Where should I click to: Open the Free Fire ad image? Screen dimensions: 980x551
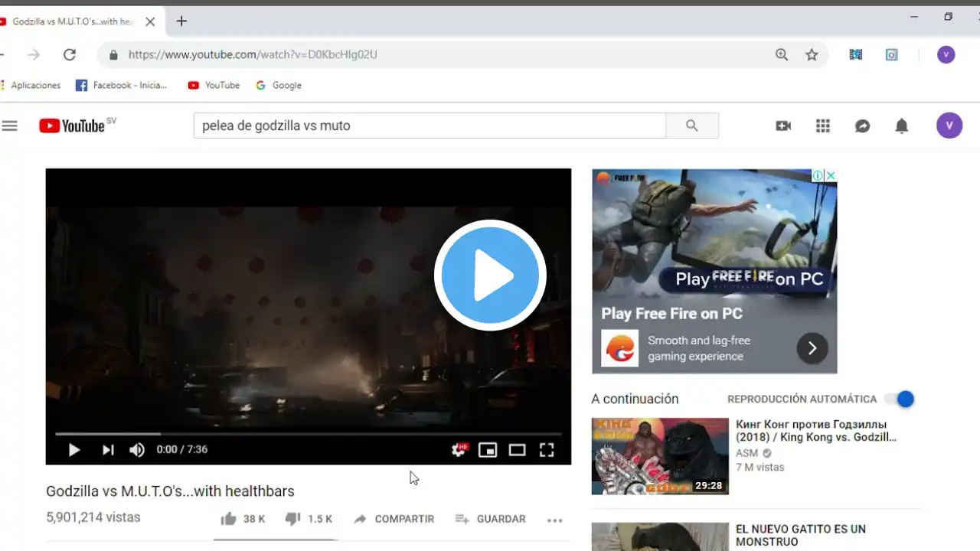point(714,233)
